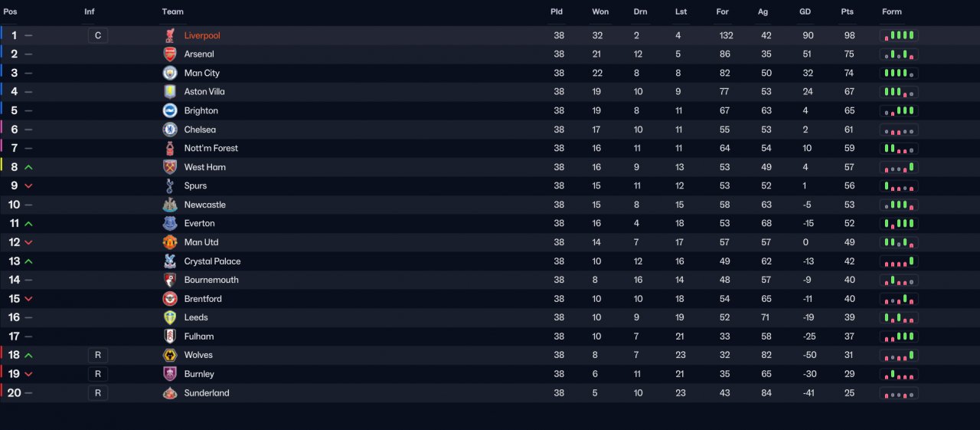Sort table by GD column header
Viewport: 980px width, 430px height.
point(805,11)
